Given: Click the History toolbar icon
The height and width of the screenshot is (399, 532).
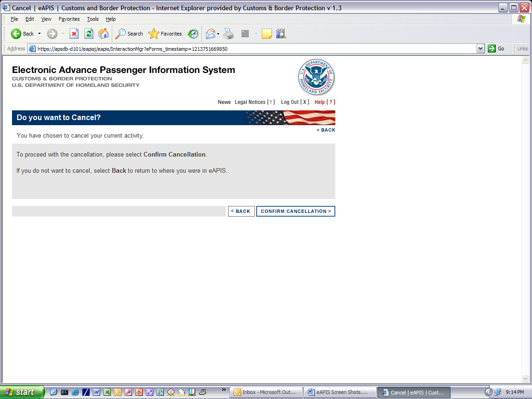Looking at the screenshot, I should [x=193, y=34].
